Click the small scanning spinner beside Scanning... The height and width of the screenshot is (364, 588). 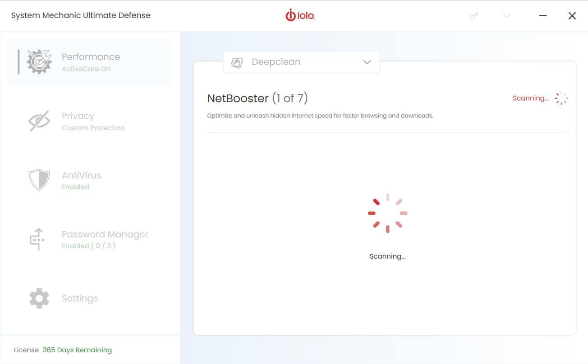click(x=561, y=98)
